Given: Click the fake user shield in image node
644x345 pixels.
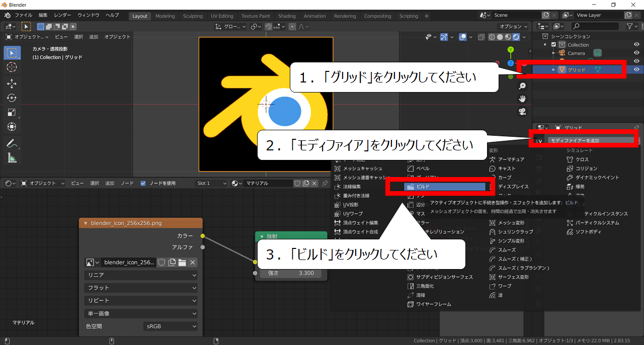Looking at the screenshot, I should coord(162,263).
